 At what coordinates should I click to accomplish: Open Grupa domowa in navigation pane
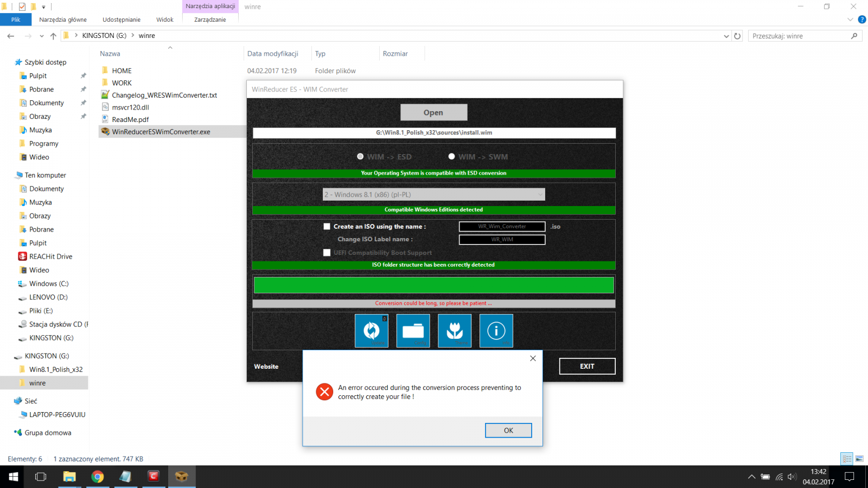48,433
